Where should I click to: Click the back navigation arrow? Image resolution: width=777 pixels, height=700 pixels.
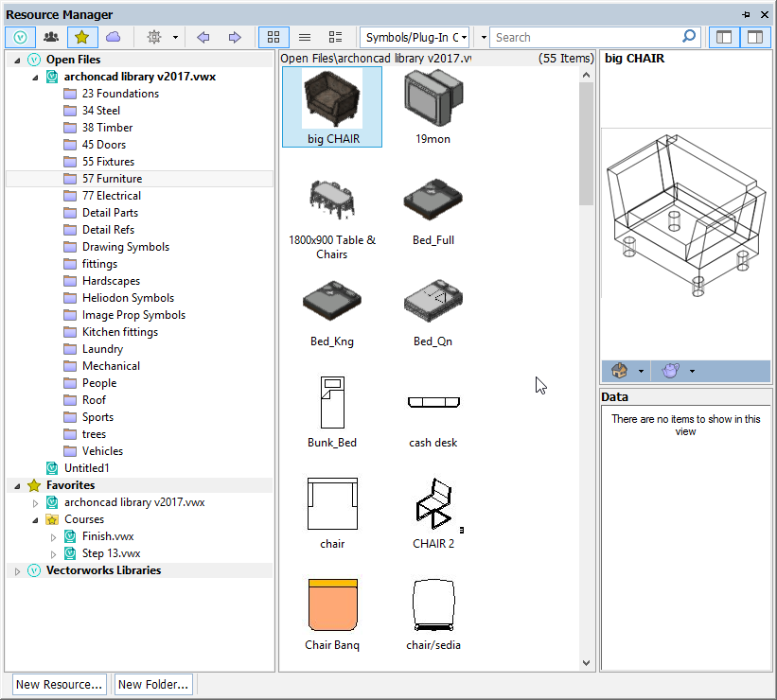click(x=203, y=37)
